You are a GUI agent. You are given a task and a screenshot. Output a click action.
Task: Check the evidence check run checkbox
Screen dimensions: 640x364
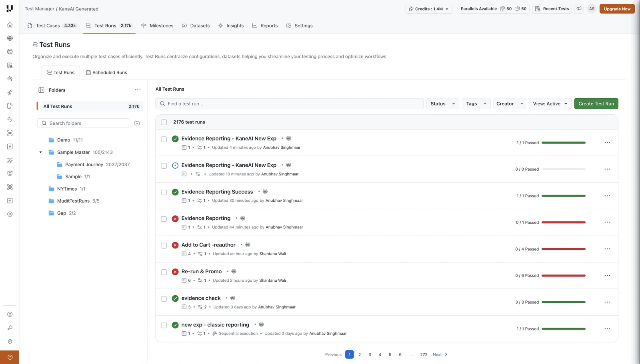[x=164, y=298]
